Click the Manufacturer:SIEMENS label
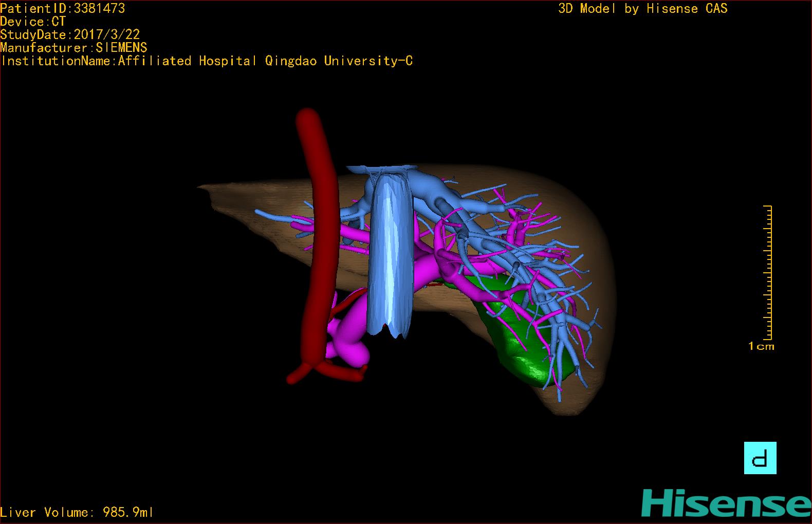Viewport: 812px width, 524px height. point(73,48)
